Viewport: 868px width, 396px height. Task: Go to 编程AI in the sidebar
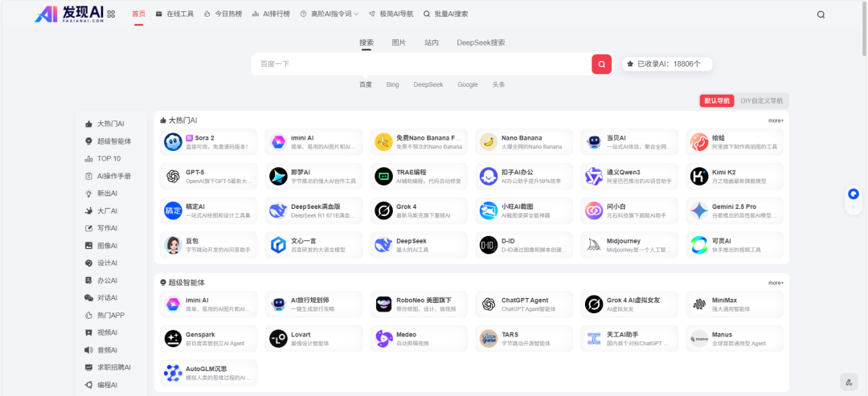click(100, 385)
